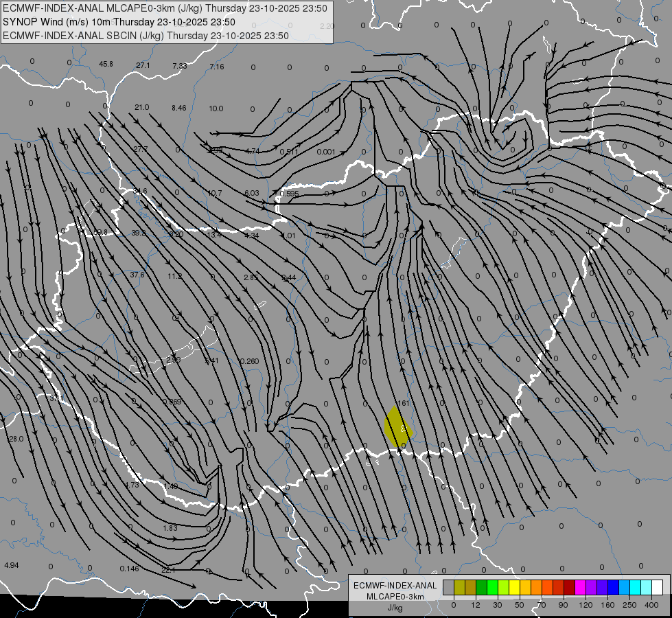The image size is (672, 618).
Task: Select the deep blue legend swatch
Action: [613, 587]
